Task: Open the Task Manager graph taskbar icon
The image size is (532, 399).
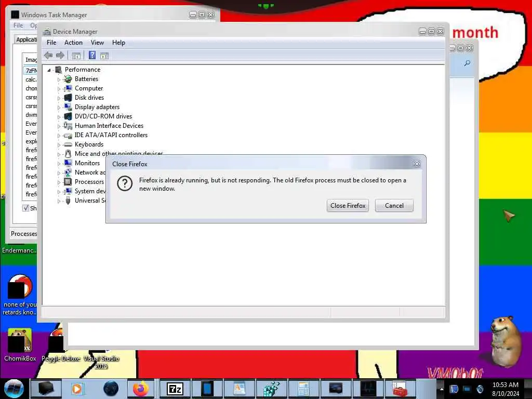Action: click(368, 389)
